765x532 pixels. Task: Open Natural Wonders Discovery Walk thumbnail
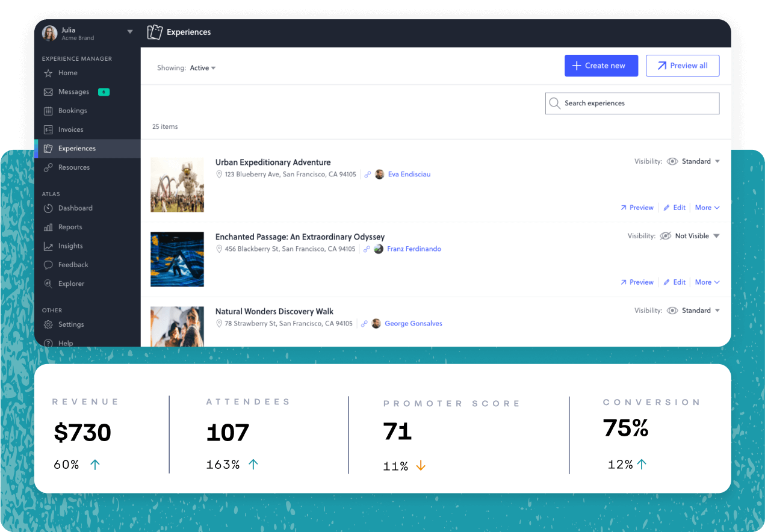[177, 327]
